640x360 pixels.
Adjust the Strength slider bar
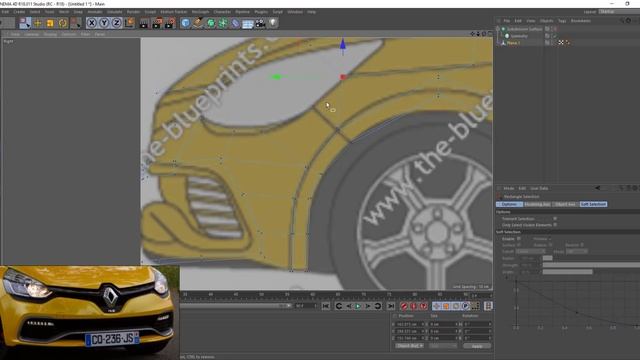[x=591, y=265]
